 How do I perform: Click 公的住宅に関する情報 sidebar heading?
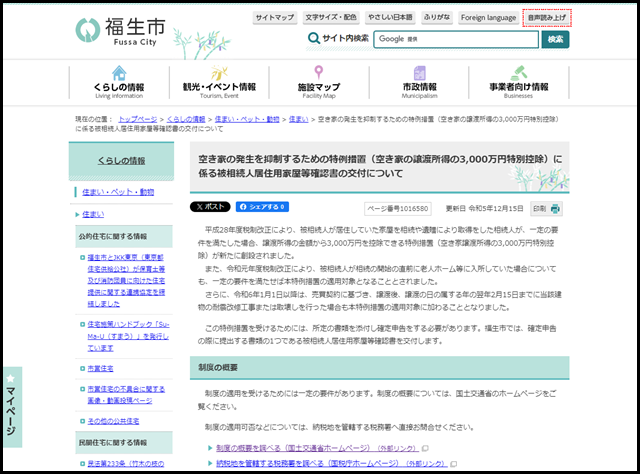tap(113, 236)
